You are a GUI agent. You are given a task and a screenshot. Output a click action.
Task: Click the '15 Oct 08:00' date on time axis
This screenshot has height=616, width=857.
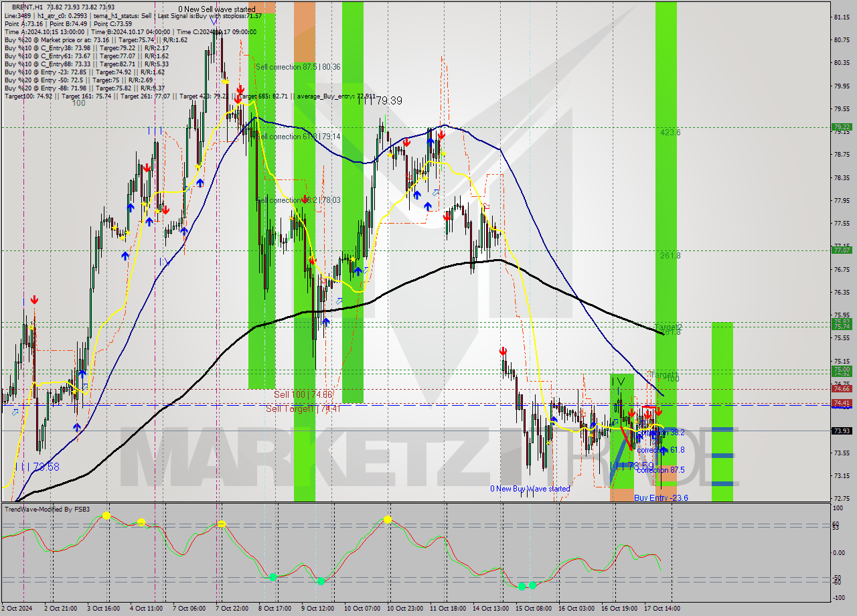point(534,608)
